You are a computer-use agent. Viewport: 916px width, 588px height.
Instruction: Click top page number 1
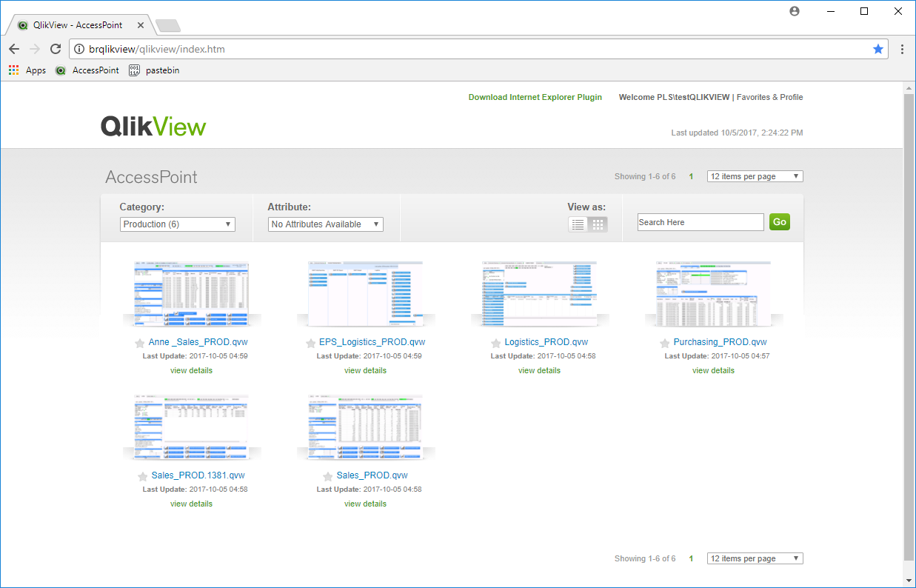pos(691,176)
